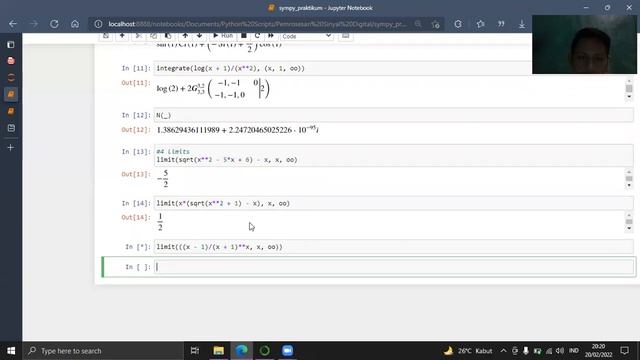
Task: Open second sidebar tab with red icon
Action: coord(11,61)
